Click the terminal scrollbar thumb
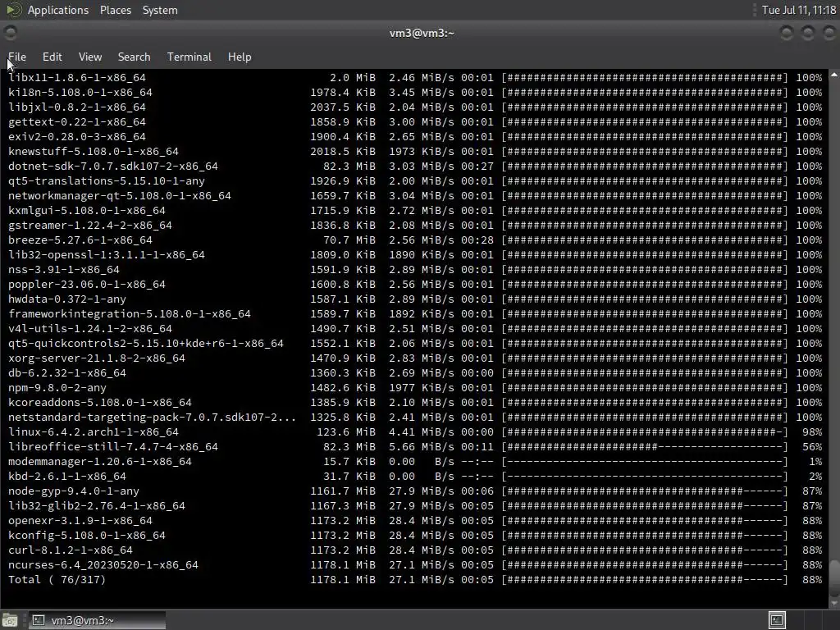840x630 pixels. pyautogui.click(x=834, y=578)
